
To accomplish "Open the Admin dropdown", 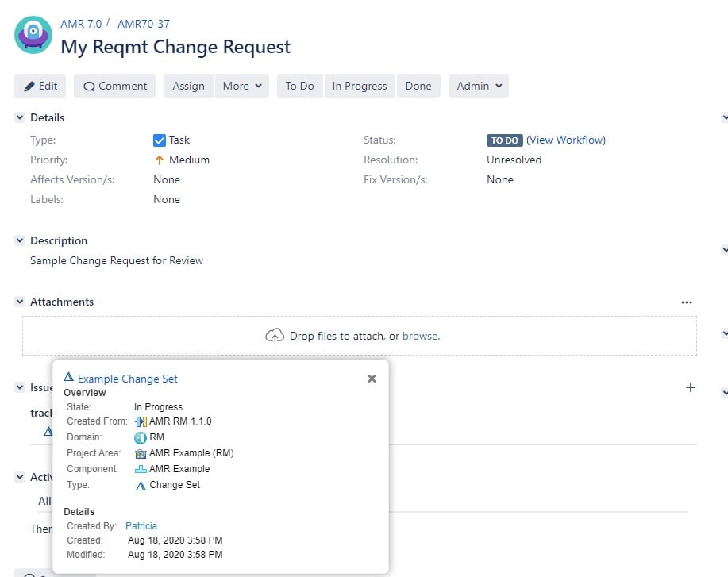I will [x=478, y=86].
